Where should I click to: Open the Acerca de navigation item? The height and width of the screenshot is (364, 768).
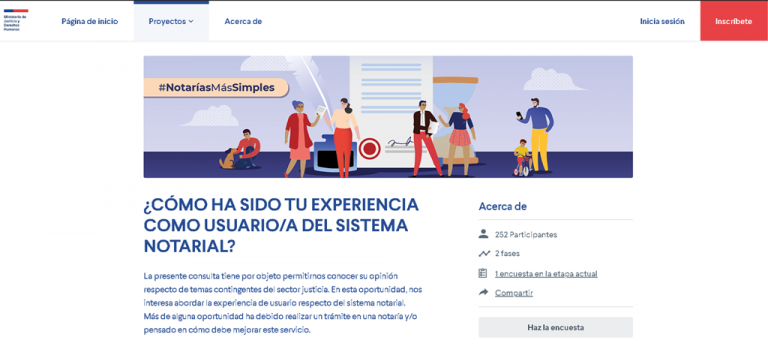243,22
